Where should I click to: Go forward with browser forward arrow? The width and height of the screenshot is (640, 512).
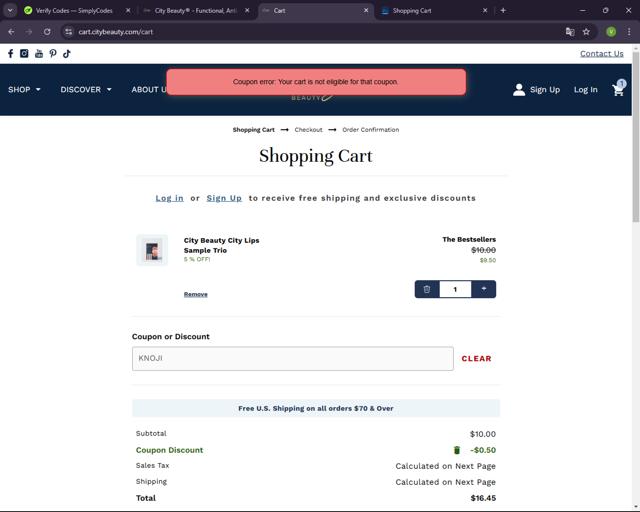(x=29, y=32)
